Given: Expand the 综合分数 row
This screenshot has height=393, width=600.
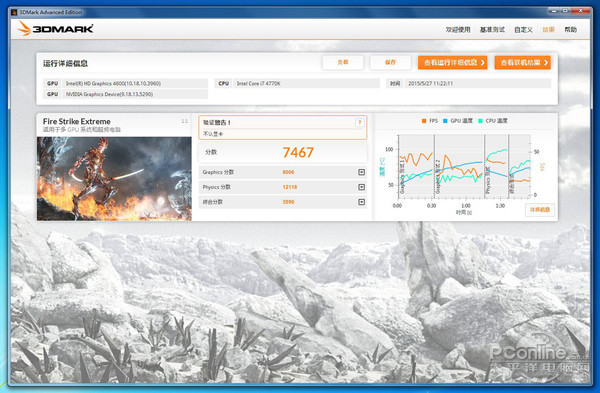Looking at the screenshot, I should (361, 202).
